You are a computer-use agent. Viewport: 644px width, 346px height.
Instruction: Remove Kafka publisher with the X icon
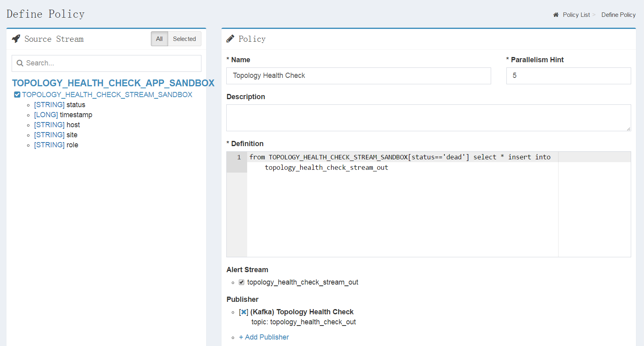coord(244,312)
